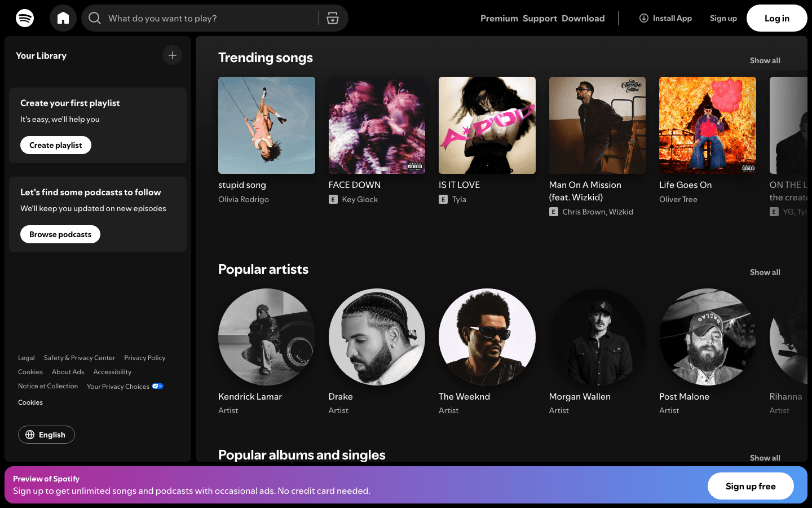Click the globe icon on English button
The width and height of the screenshot is (812, 508).
(x=30, y=435)
